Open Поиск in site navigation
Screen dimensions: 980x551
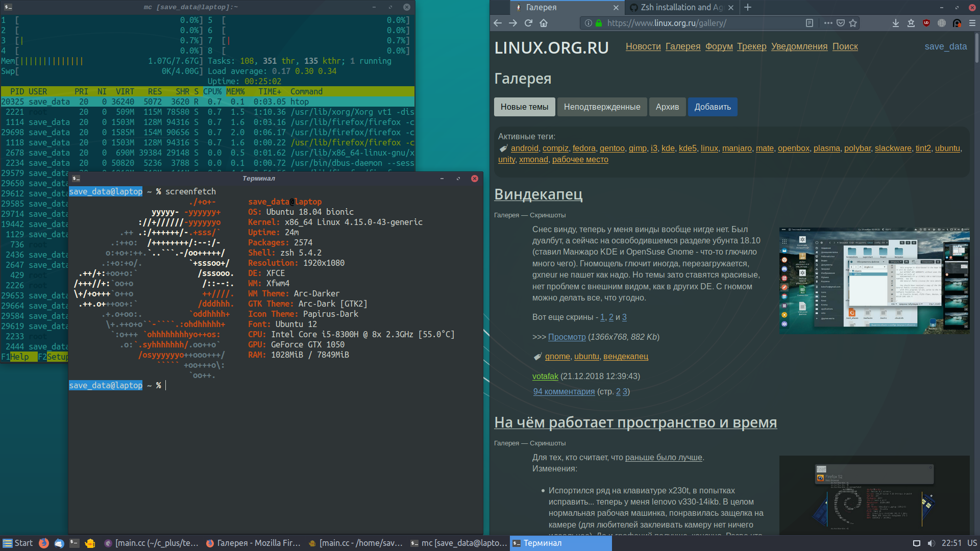click(845, 46)
